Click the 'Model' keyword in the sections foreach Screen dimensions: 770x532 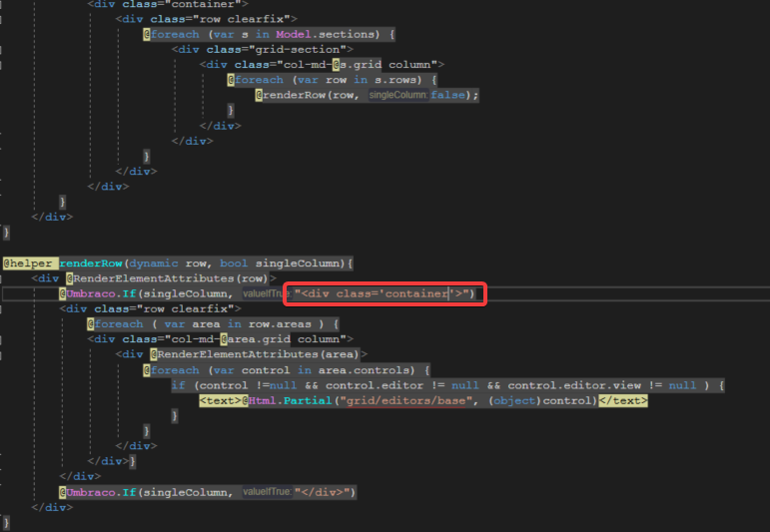(x=294, y=34)
